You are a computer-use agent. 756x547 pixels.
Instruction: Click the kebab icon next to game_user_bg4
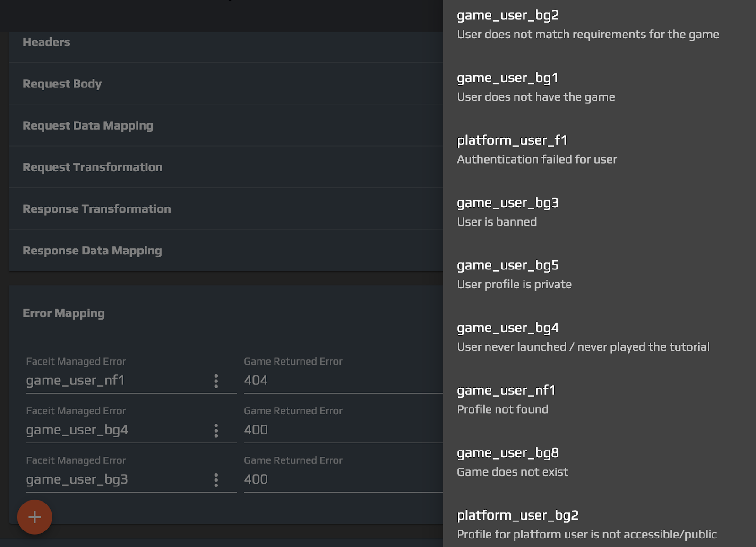(216, 430)
